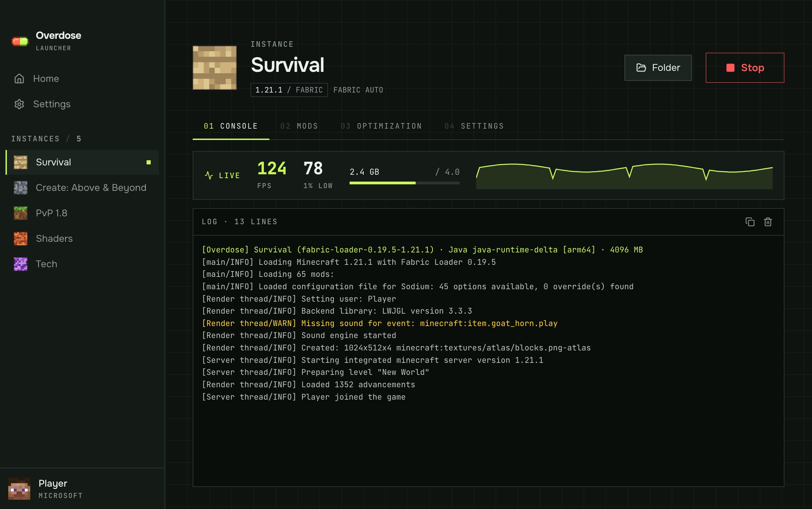Click the Player Microsoft account name
Screen dimensions: 812x509
click(x=53, y=484)
